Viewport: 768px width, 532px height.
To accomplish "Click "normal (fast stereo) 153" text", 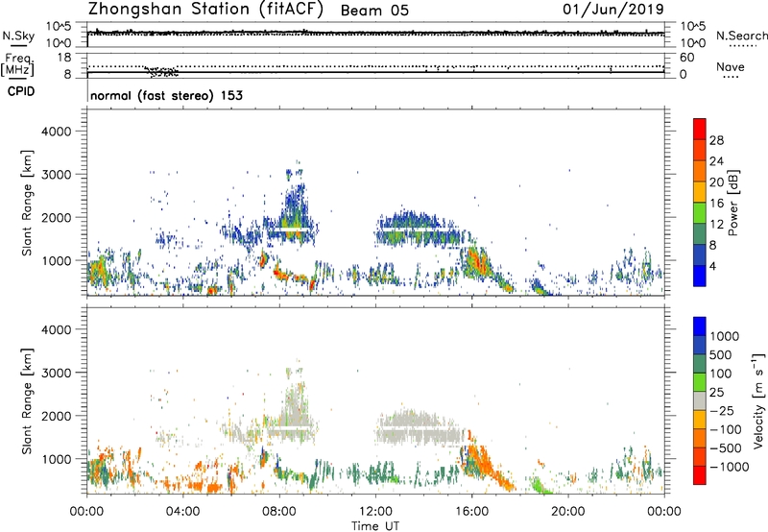I will tap(166, 96).
